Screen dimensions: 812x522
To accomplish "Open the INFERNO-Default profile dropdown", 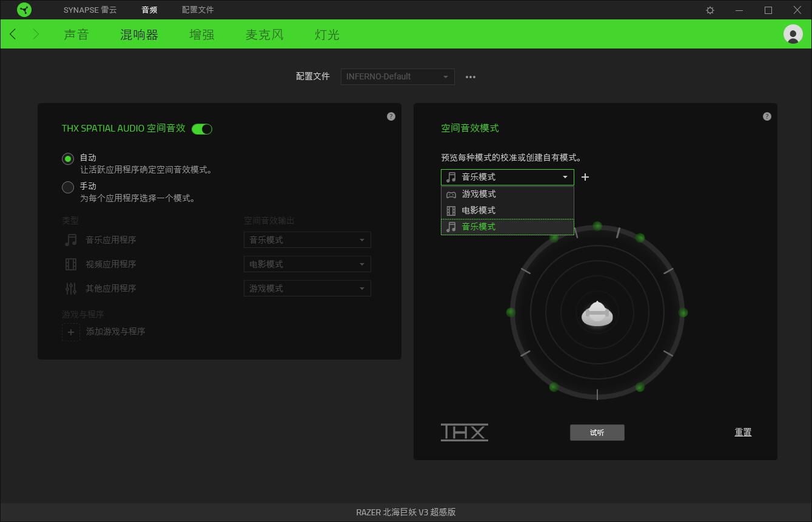I will 397,76.
